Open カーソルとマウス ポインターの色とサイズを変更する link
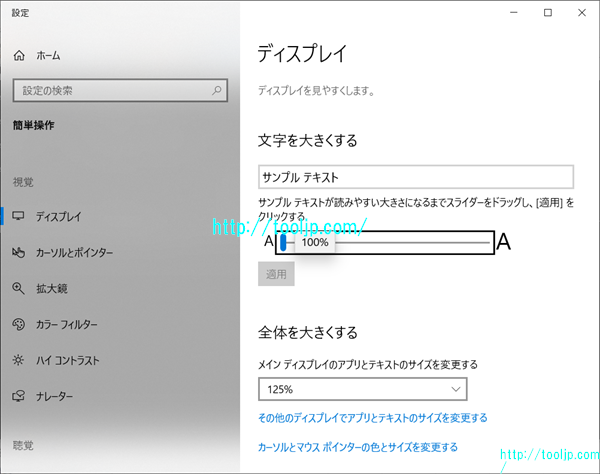The height and width of the screenshot is (474, 600). (358, 447)
